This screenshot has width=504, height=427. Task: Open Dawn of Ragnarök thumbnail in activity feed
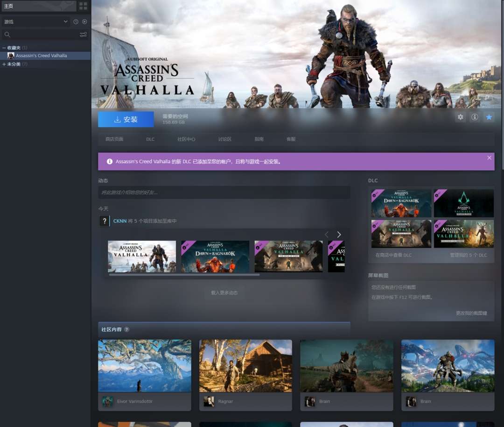click(215, 256)
